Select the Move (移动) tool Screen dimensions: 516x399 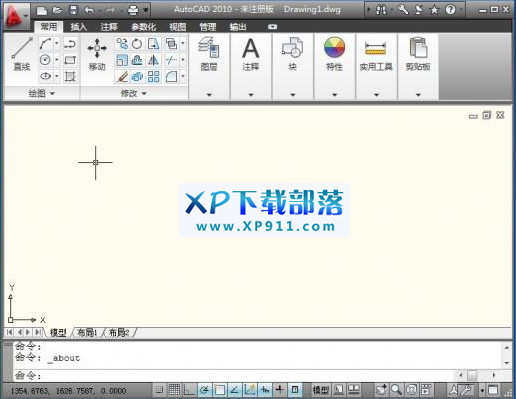point(97,54)
